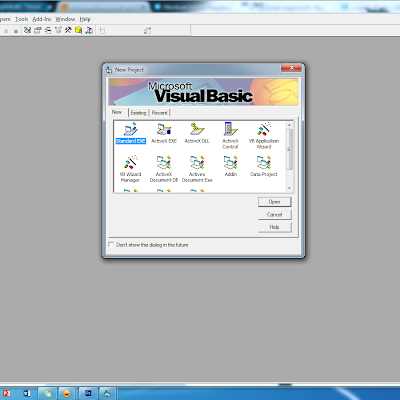Viewport: 400px width, 400px height.
Task: Open Word from the taskbar
Action: coord(27,394)
